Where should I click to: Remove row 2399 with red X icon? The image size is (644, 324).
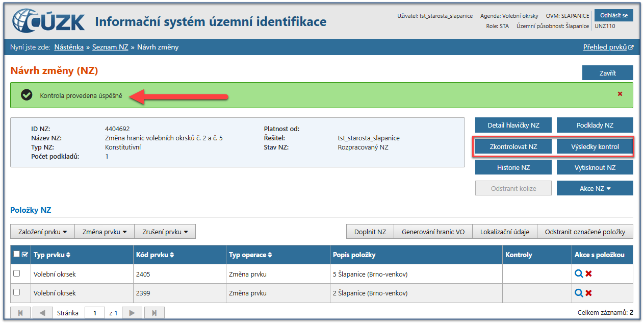(x=588, y=293)
